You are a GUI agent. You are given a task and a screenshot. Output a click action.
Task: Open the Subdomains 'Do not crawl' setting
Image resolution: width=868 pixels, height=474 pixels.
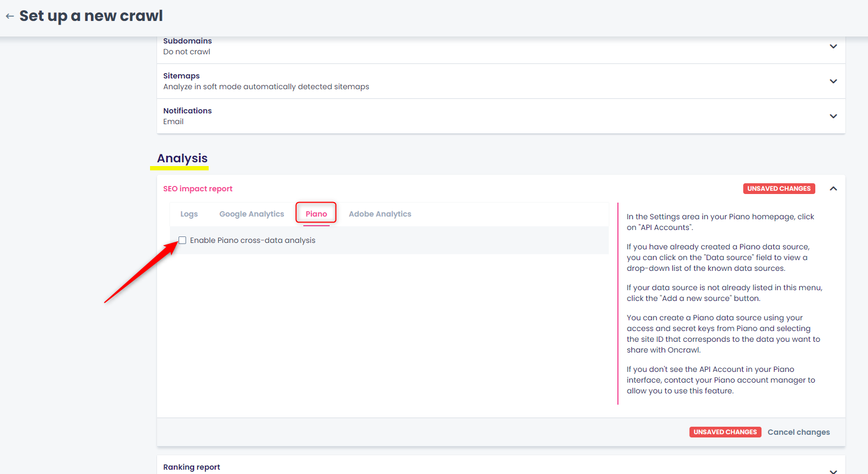coord(187,52)
